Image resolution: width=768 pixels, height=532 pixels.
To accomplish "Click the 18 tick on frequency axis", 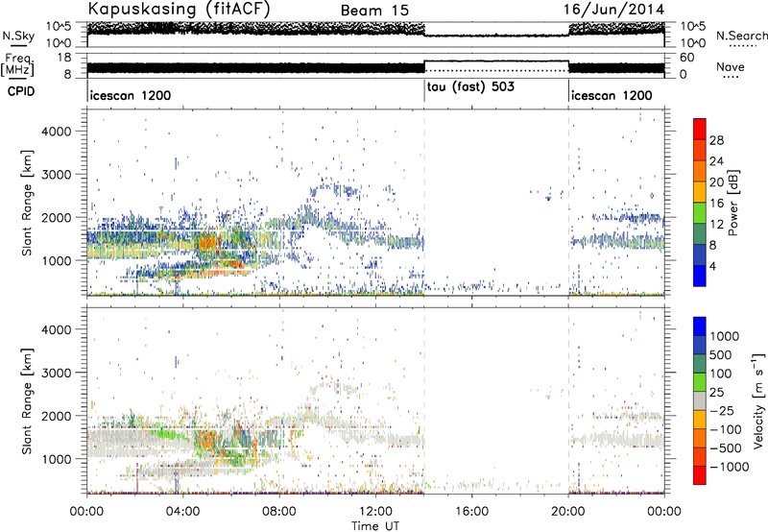I will click(64, 58).
